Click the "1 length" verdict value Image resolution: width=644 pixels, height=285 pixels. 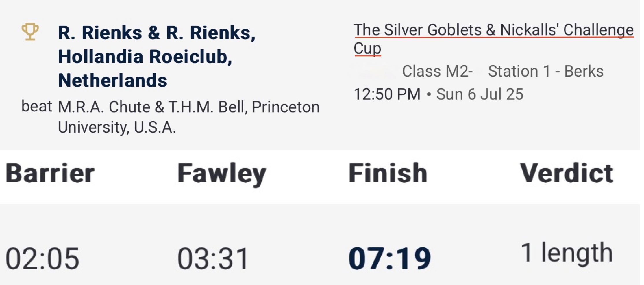(566, 253)
